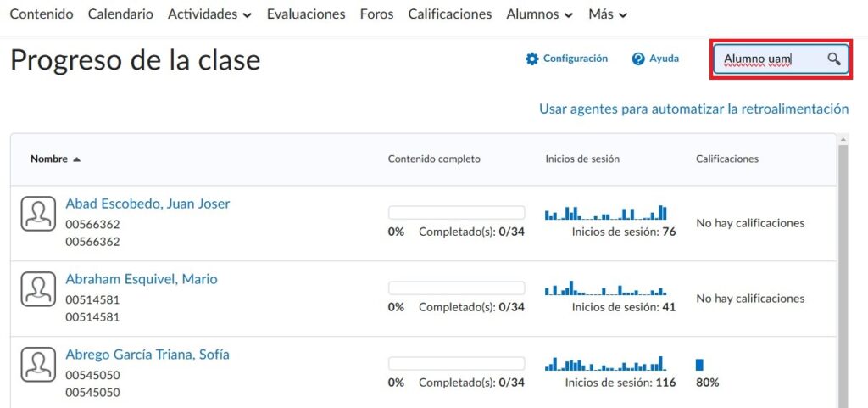Click the Nombre sort arrow icon
The image size is (868, 408).
77,159
